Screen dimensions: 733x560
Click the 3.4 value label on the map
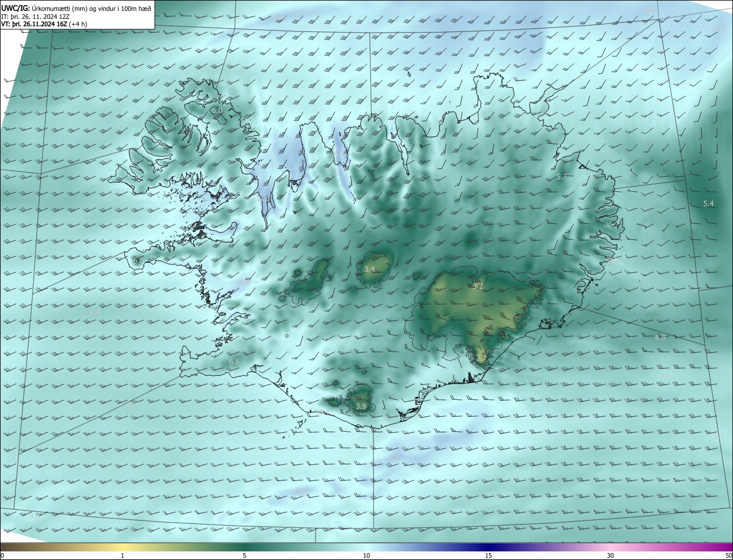[370, 269]
